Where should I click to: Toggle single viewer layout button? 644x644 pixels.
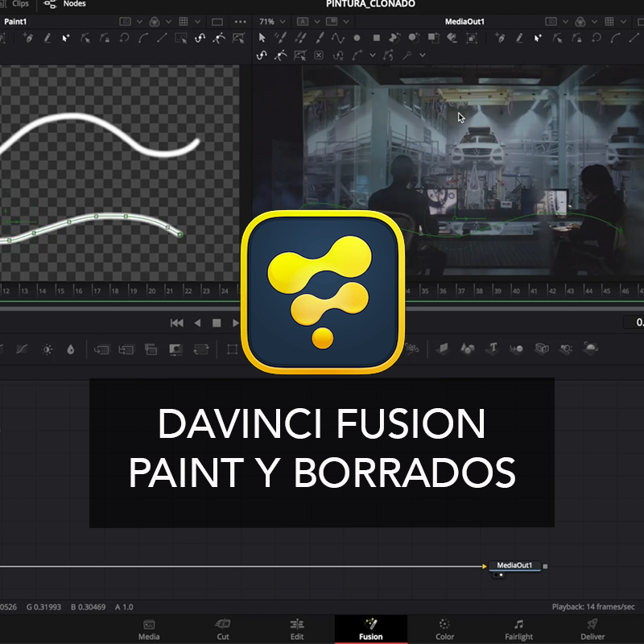coord(217,22)
